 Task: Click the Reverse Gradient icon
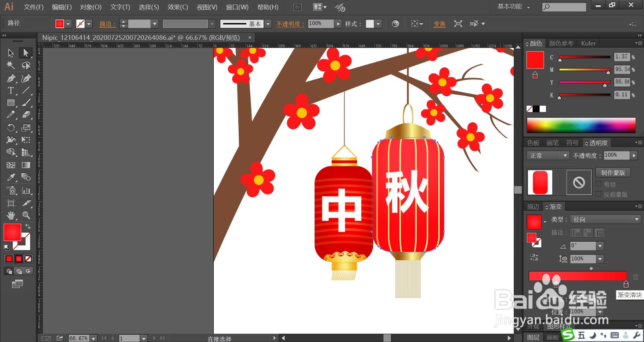point(534,257)
